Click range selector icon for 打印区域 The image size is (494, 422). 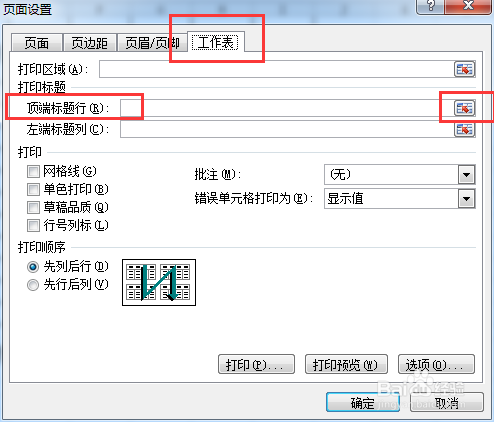(464, 69)
